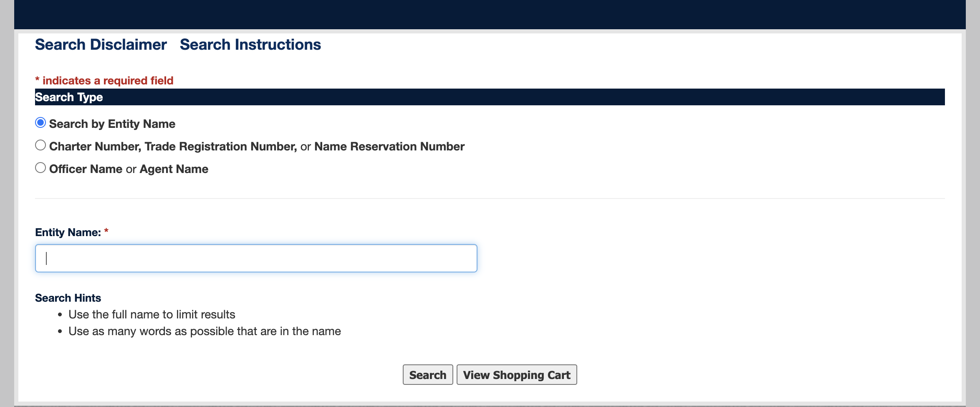Viewport: 980px width, 407px height.
Task: Click the "Trade Registration Number" label text
Action: pos(221,147)
